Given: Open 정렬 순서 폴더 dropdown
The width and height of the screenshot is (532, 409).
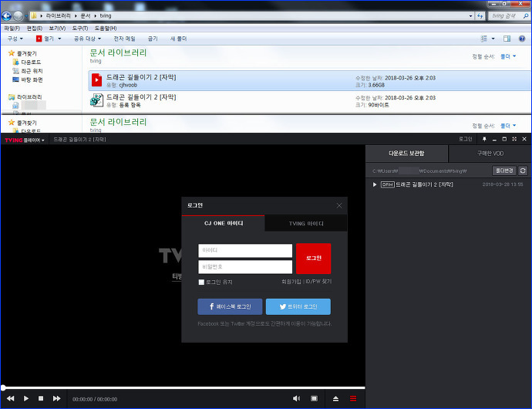Looking at the screenshot, I should click(x=508, y=56).
